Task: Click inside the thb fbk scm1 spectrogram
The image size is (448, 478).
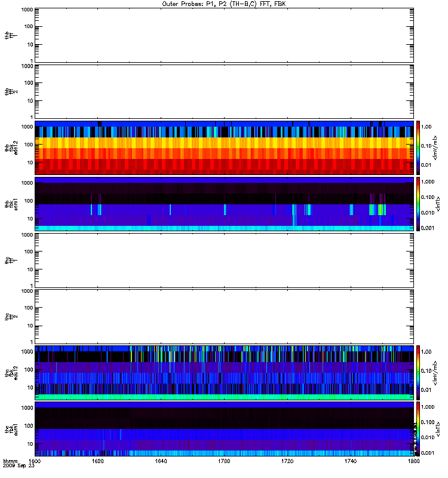Action: (224, 204)
